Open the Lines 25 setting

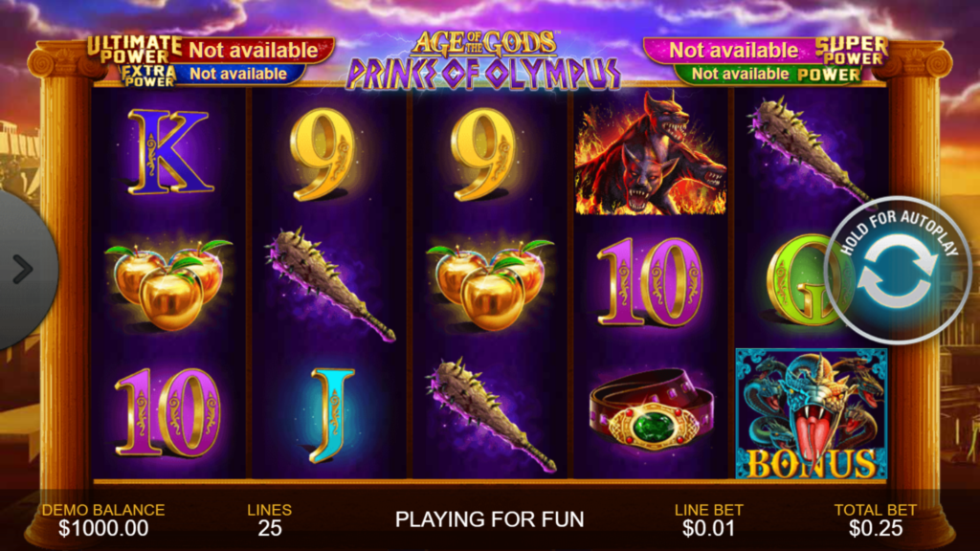(269, 519)
